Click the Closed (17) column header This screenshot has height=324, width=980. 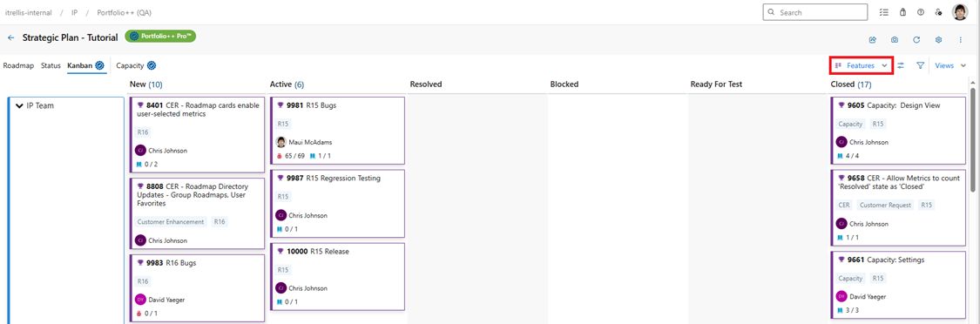tap(851, 84)
